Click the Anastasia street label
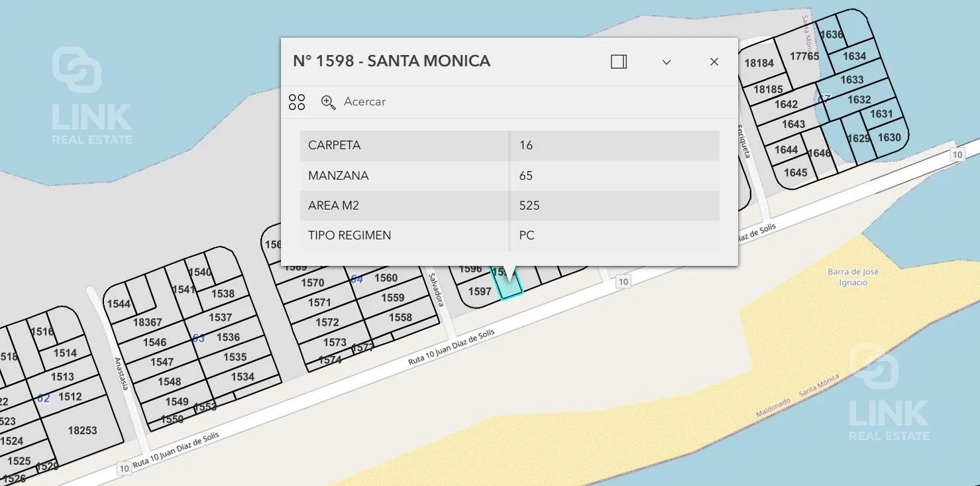The width and height of the screenshot is (980, 486). (120, 374)
